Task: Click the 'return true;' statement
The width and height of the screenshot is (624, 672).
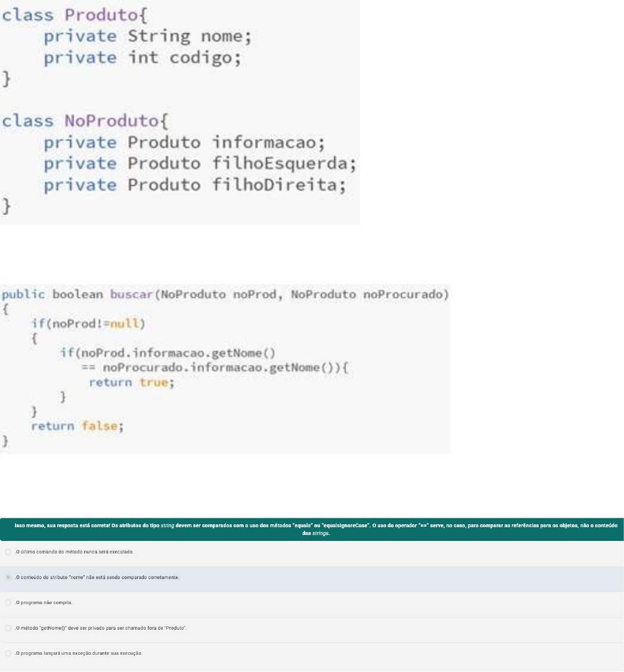Action: [131, 382]
